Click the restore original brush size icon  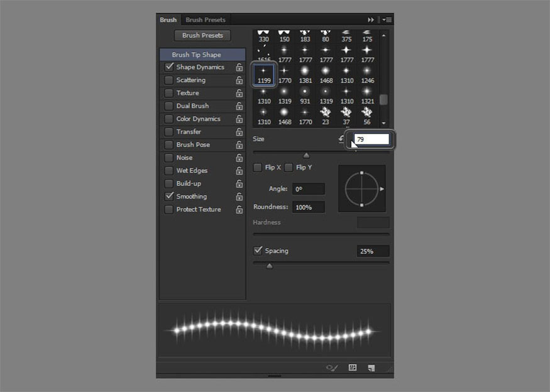(342, 139)
